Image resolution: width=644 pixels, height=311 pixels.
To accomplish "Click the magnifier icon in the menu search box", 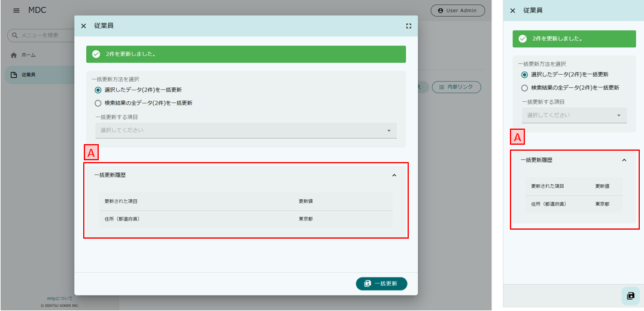I will click(15, 35).
